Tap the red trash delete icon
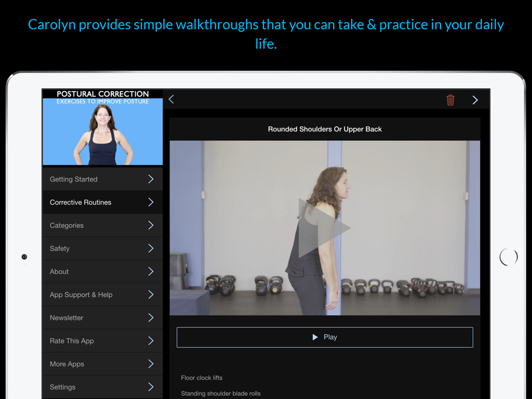This screenshot has width=532, height=399. [450, 100]
